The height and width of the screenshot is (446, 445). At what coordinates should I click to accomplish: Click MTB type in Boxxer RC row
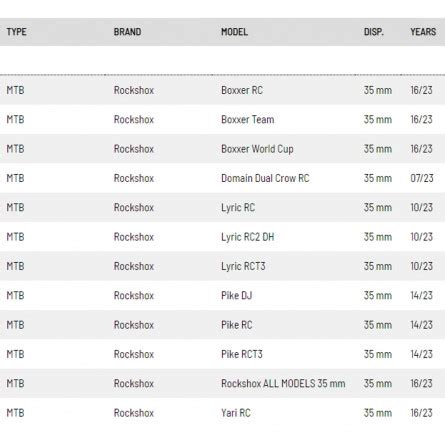15,90
